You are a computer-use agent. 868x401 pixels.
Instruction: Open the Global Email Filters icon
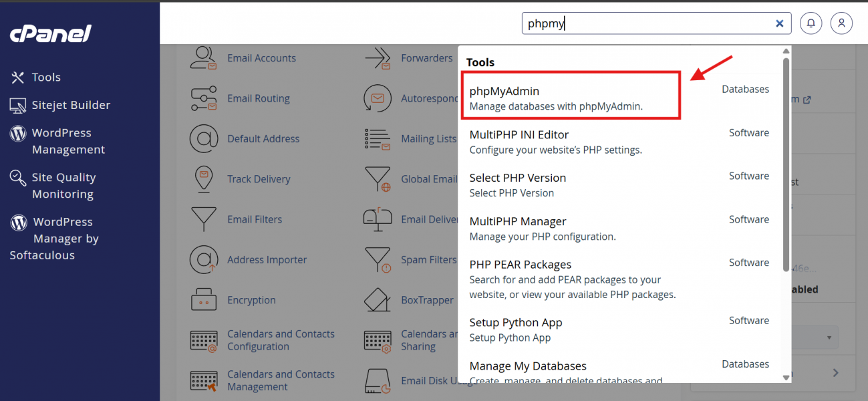coord(378,179)
